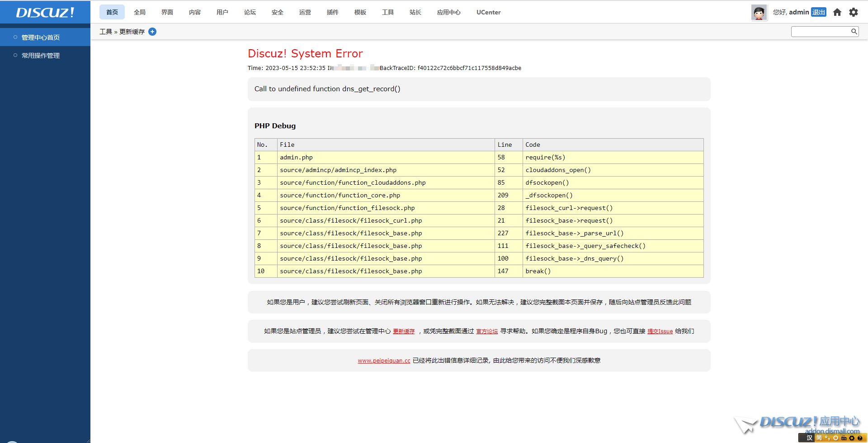The width and height of the screenshot is (868, 443).
Task: Open the 官方论坛 link
Action: 487,331
